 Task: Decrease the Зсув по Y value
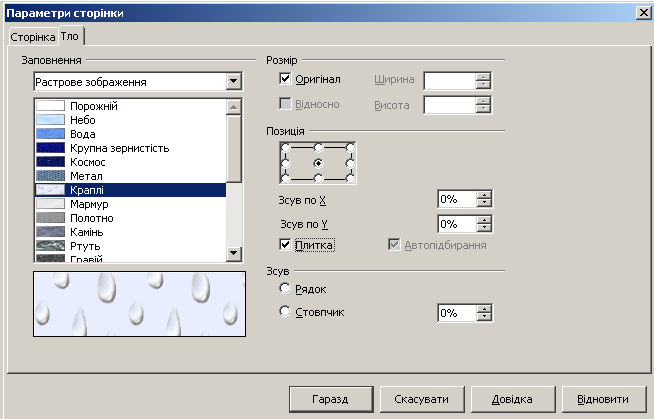pos(484,228)
